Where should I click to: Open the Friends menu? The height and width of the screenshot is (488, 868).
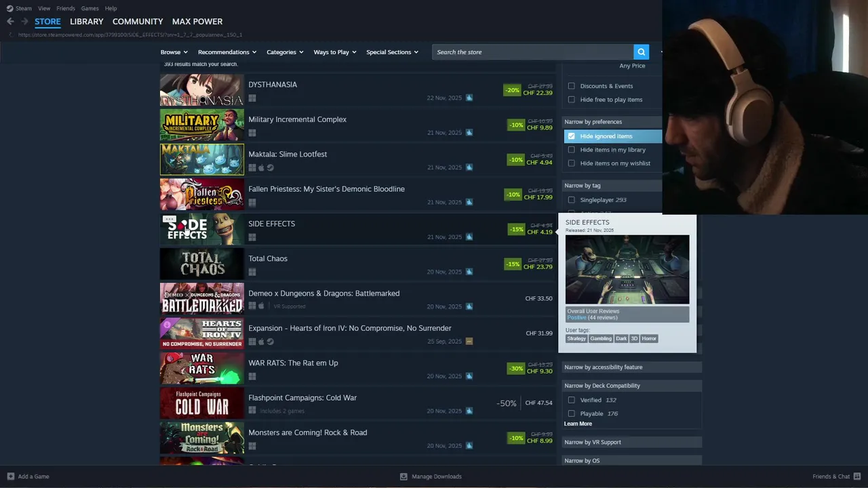[66, 8]
